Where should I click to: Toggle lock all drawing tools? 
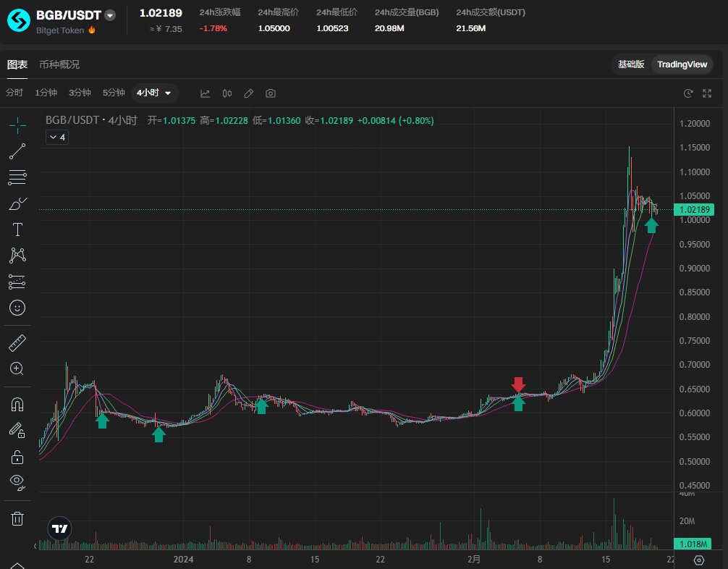click(17, 457)
